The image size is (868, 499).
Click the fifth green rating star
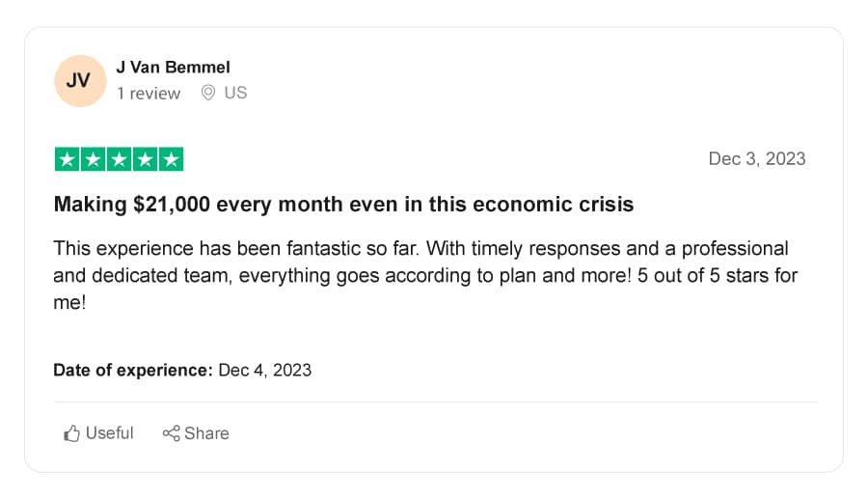171,159
